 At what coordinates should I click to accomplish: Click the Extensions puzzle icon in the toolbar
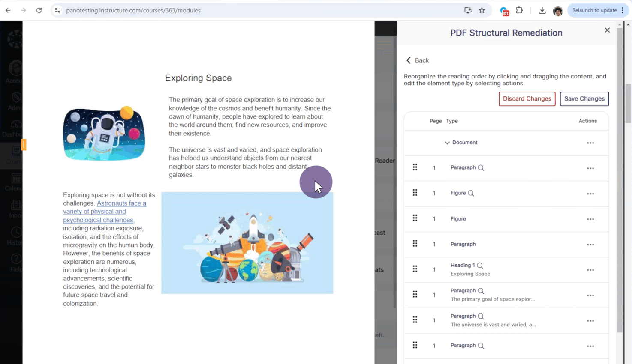click(x=519, y=10)
